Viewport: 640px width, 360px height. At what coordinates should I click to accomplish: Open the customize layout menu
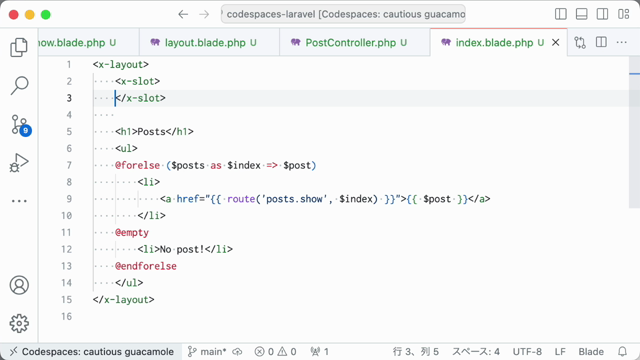tap(623, 14)
